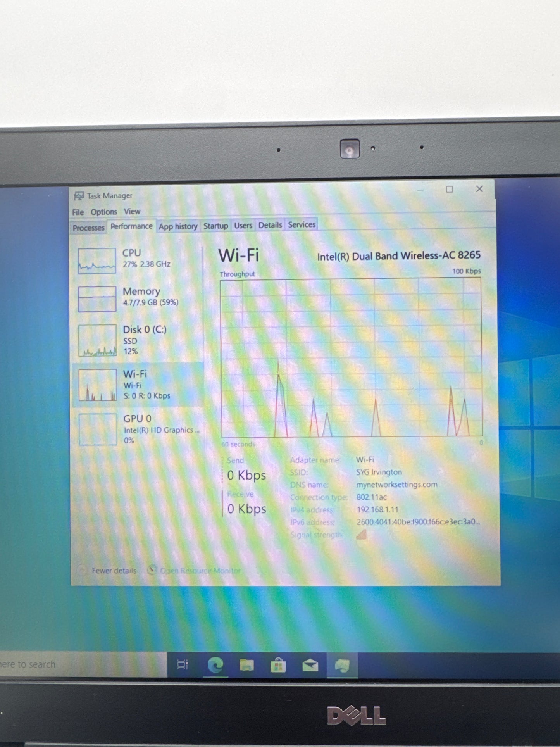This screenshot has height=747, width=560.
Task: Switch to the Processes tab
Action: coord(89,228)
